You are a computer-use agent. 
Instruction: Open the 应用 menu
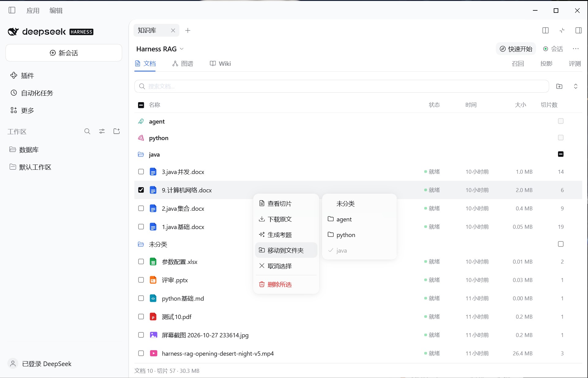coord(33,11)
